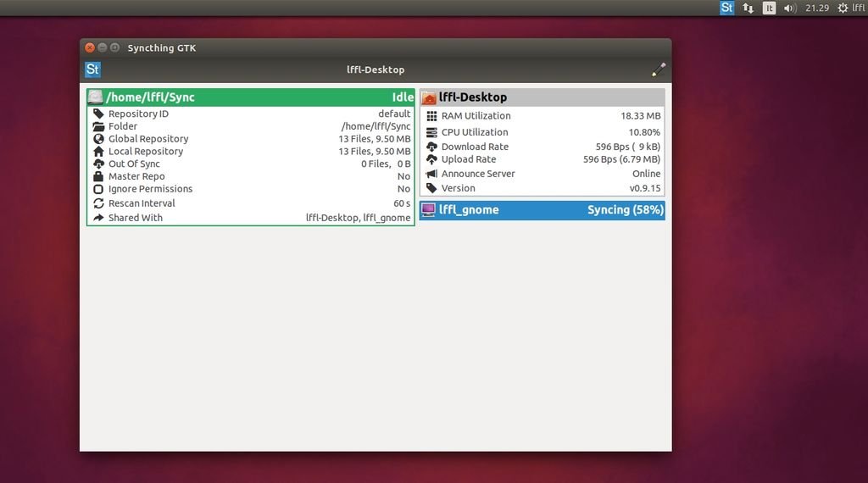The width and height of the screenshot is (868, 483).
Task: Minimize the Syncthing GTK window
Action: (103, 47)
